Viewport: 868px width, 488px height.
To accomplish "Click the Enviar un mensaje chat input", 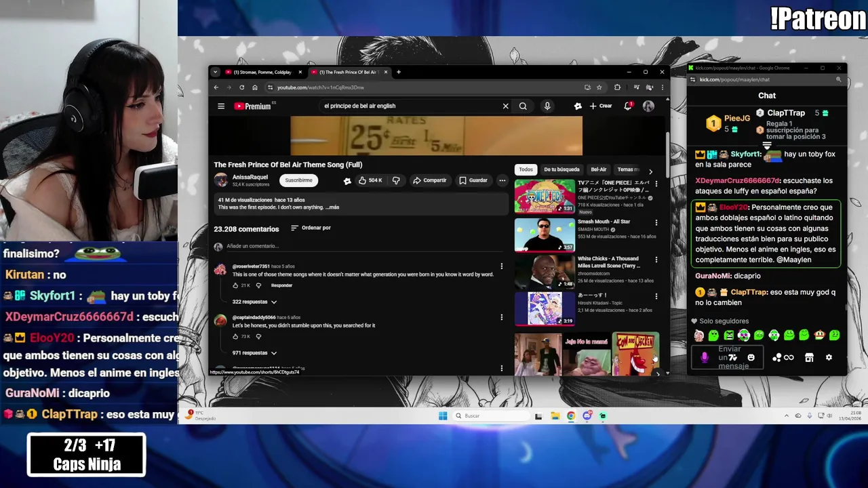I will 727,357.
